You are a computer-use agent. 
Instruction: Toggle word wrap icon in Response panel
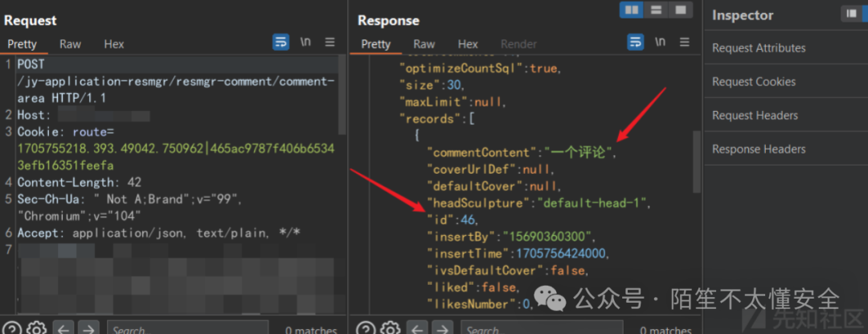[x=636, y=42]
